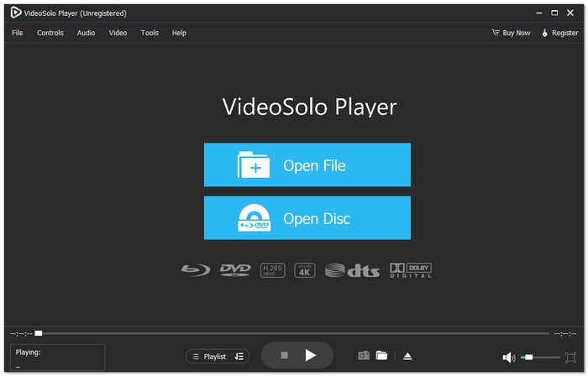The width and height of the screenshot is (588, 376).
Task: Click the Buy Now cart link
Action: click(511, 33)
